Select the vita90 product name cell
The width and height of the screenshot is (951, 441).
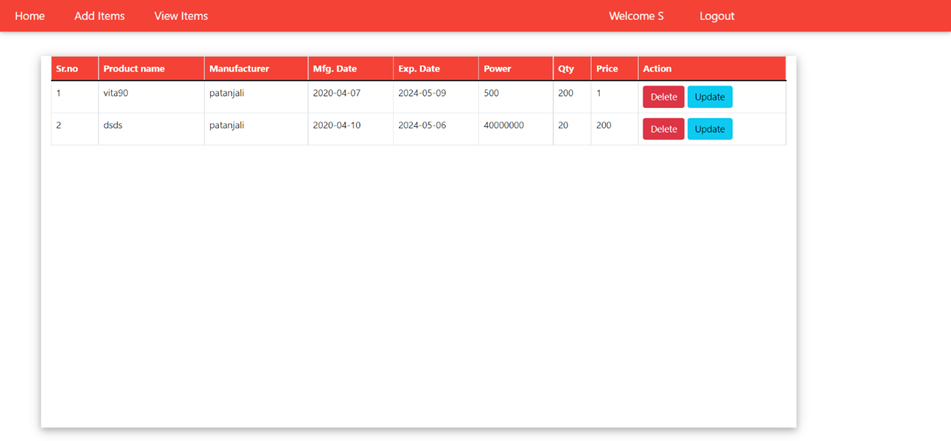pos(116,93)
